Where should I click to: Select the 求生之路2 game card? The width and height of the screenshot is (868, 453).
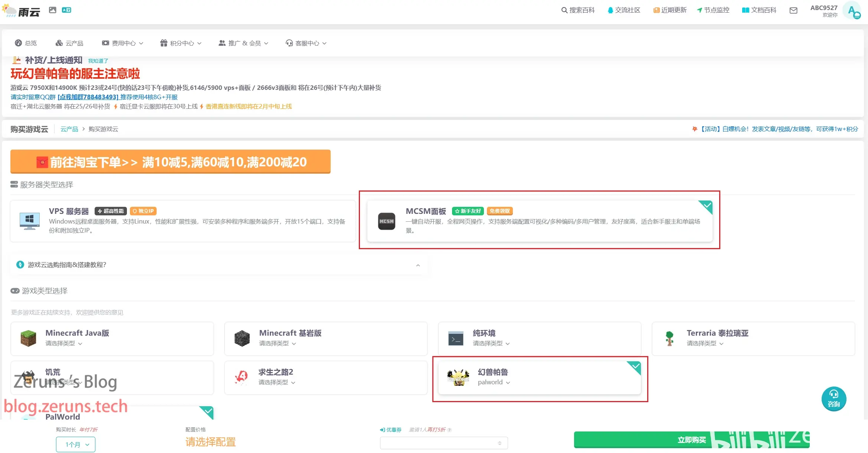coord(326,378)
